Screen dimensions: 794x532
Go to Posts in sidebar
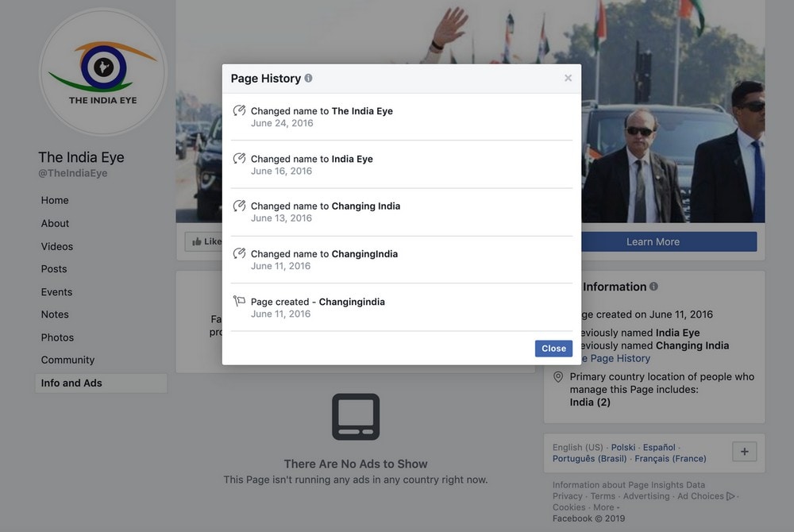coord(54,269)
